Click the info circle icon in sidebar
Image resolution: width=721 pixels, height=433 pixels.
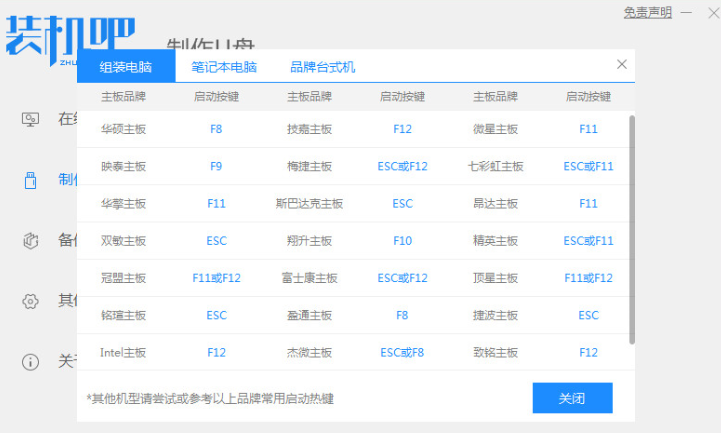coord(30,361)
